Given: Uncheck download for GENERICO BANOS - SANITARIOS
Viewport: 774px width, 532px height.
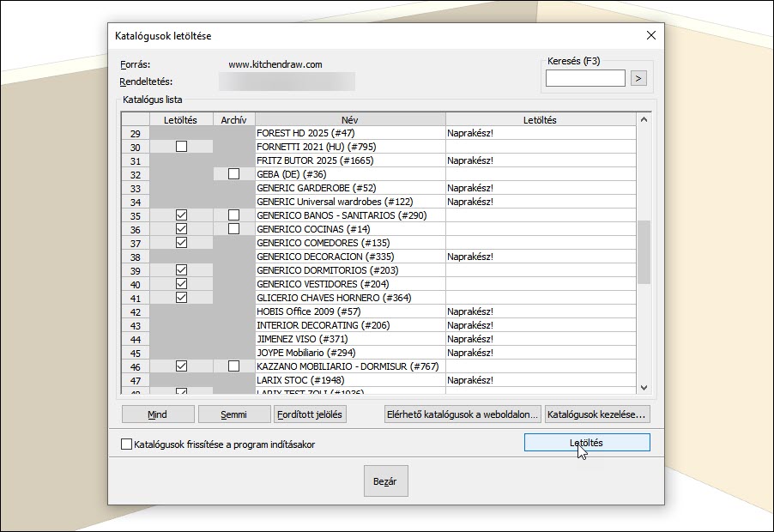Looking at the screenshot, I should [181, 215].
